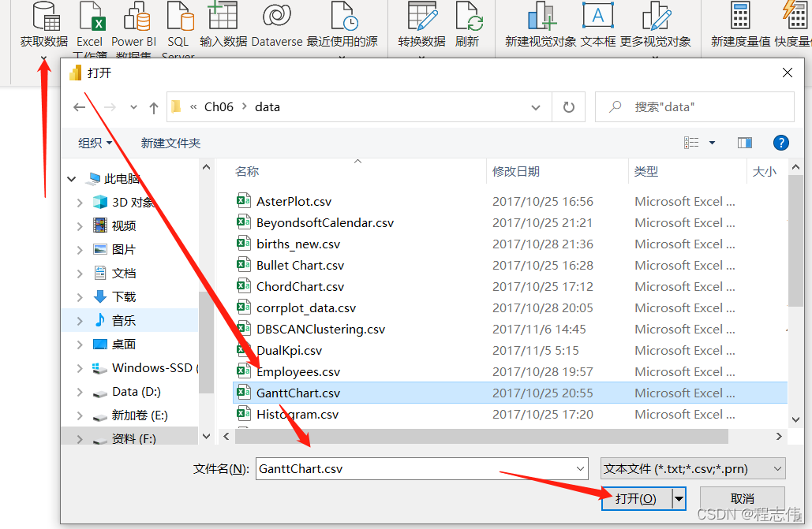Click the 取消 button
812x529 pixels.
click(x=742, y=499)
